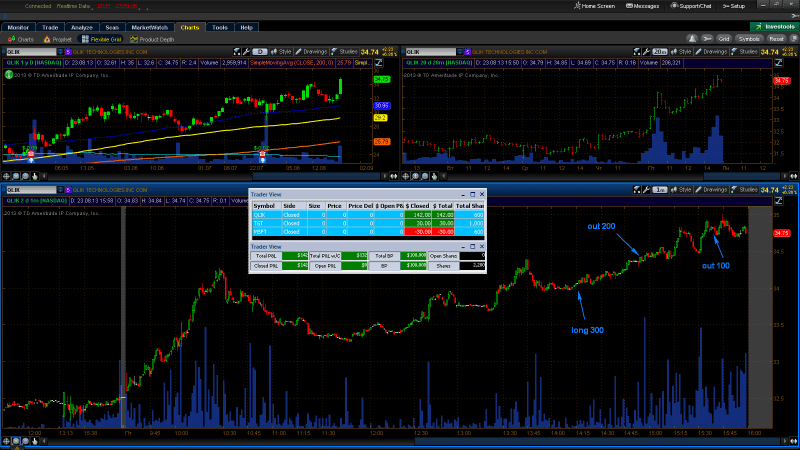
Task: Click the wrench settings icon in the top-right chart
Action: [646, 52]
